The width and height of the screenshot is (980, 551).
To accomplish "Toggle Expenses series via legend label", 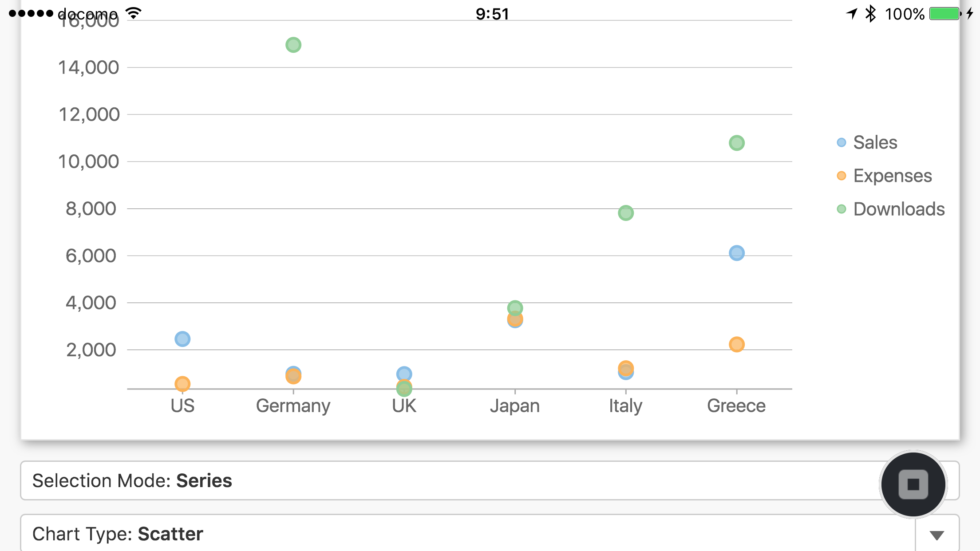I will [892, 176].
